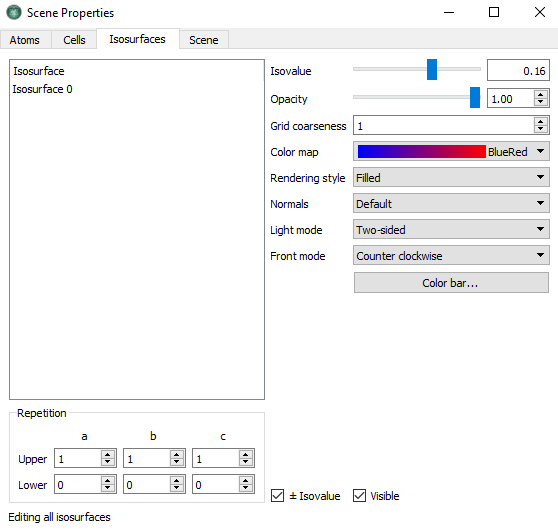Click the Scene Properties app icon
The height and width of the screenshot is (531, 558).
14,12
